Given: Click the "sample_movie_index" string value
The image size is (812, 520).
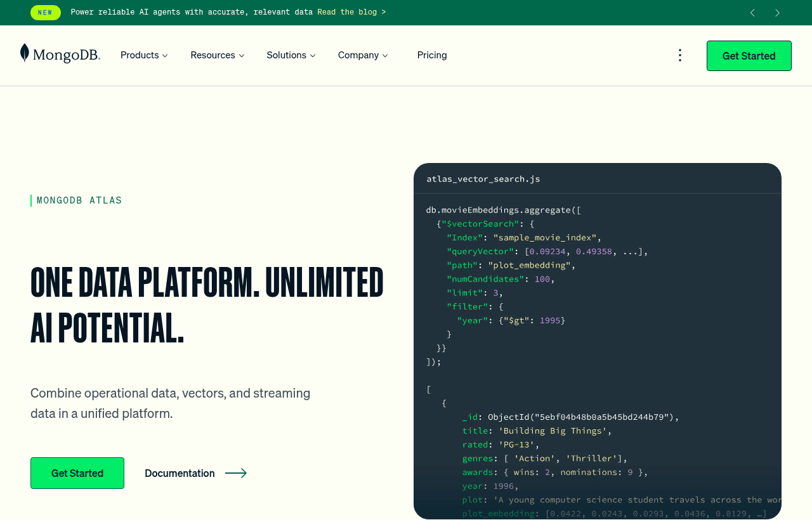Looking at the screenshot, I should coord(545,238).
